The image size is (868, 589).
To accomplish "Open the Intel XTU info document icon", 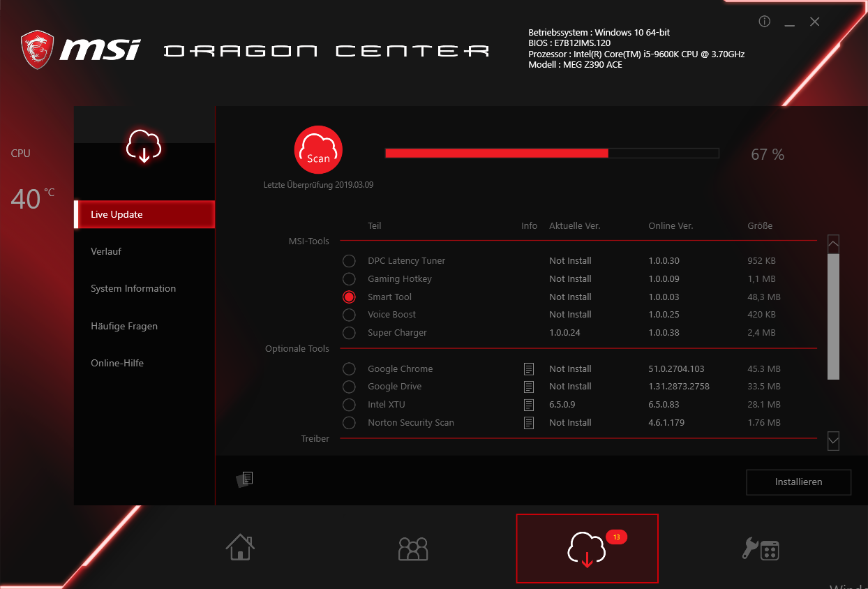I will 529,405.
